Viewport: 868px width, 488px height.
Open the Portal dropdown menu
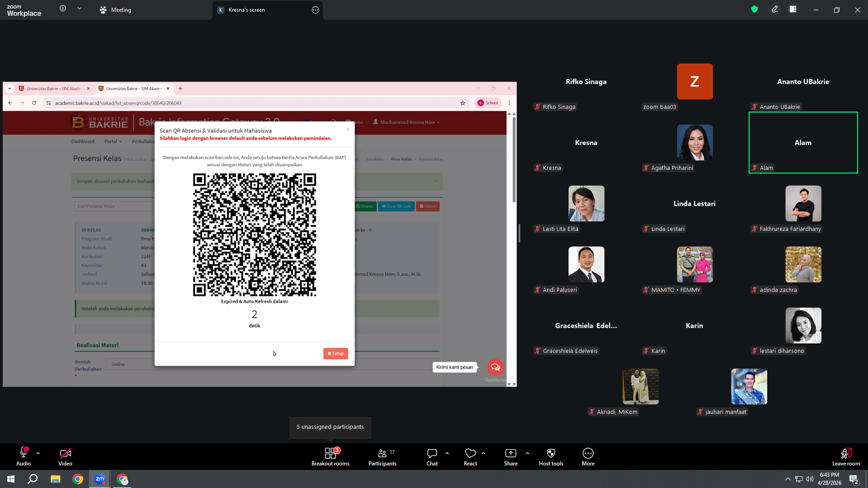(113, 141)
